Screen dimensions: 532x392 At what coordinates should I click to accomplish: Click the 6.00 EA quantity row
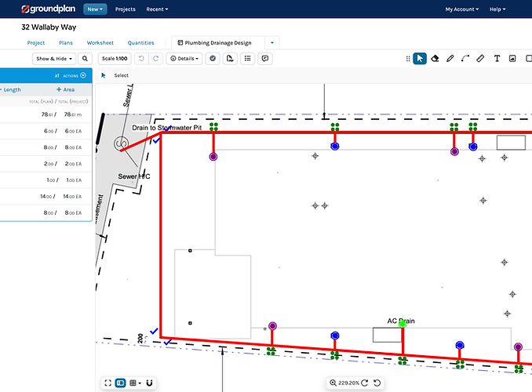[46, 131]
